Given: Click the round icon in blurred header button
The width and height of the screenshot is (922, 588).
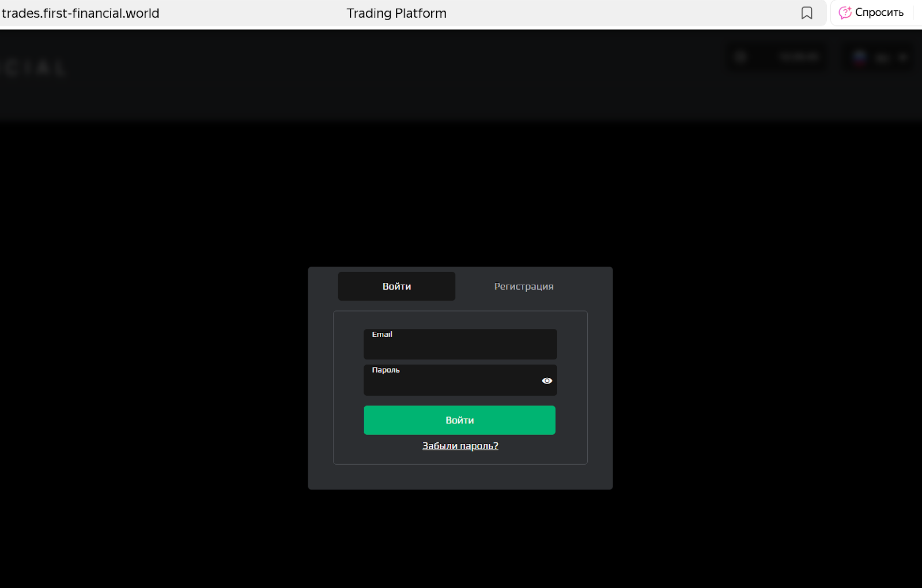Looking at the screenshot, I should coord(741,57).
